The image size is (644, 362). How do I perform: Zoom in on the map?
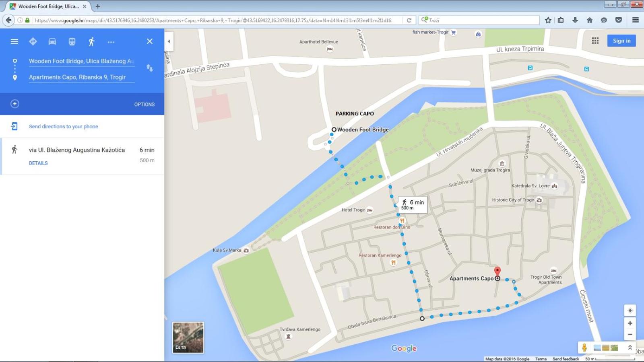point(630,323)
